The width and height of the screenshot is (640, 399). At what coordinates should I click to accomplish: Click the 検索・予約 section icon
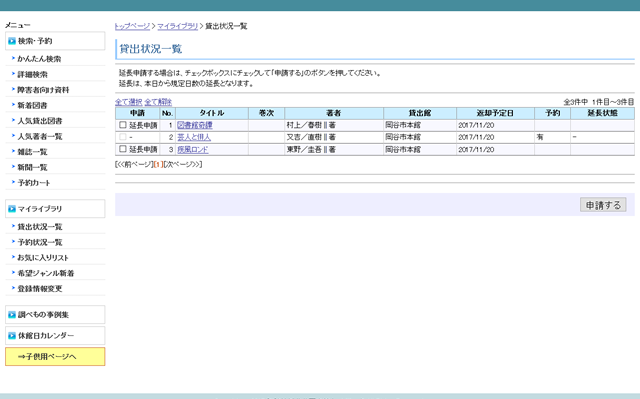[12, 41]
